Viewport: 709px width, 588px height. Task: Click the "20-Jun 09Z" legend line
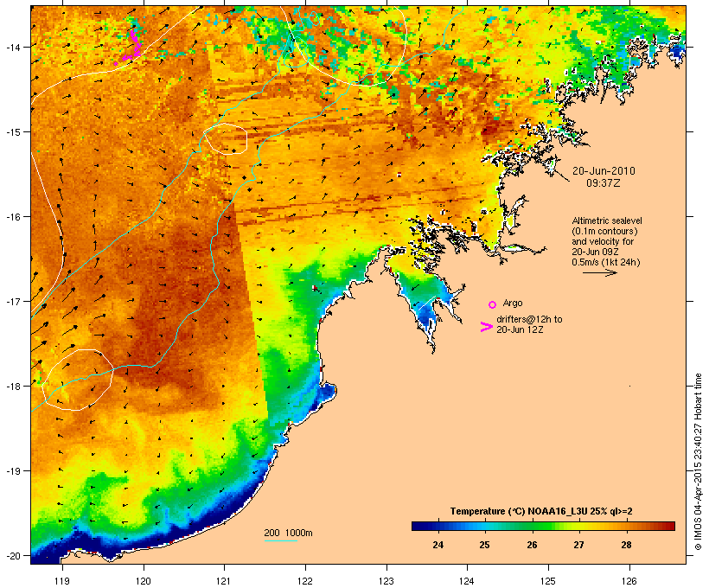click(595, 252)
